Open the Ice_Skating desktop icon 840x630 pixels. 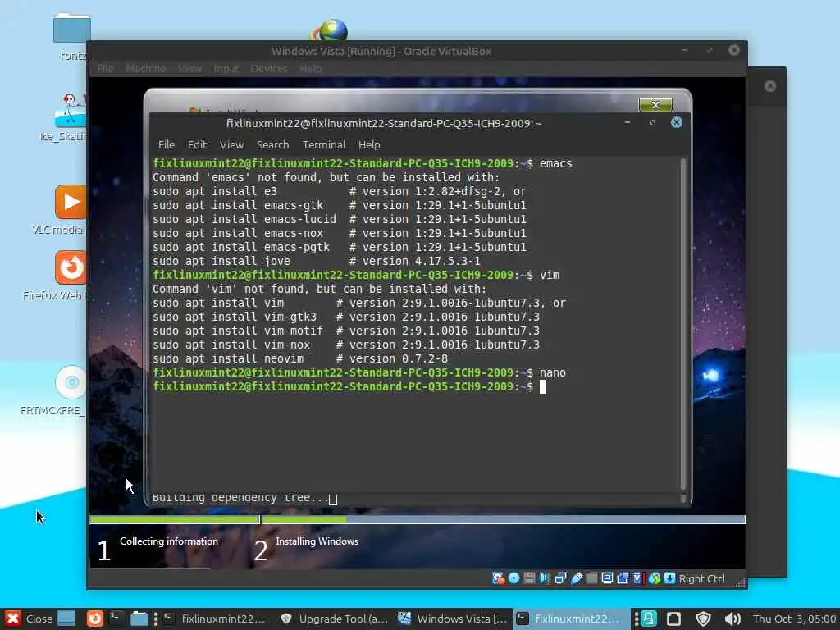[x=70, y=110]
